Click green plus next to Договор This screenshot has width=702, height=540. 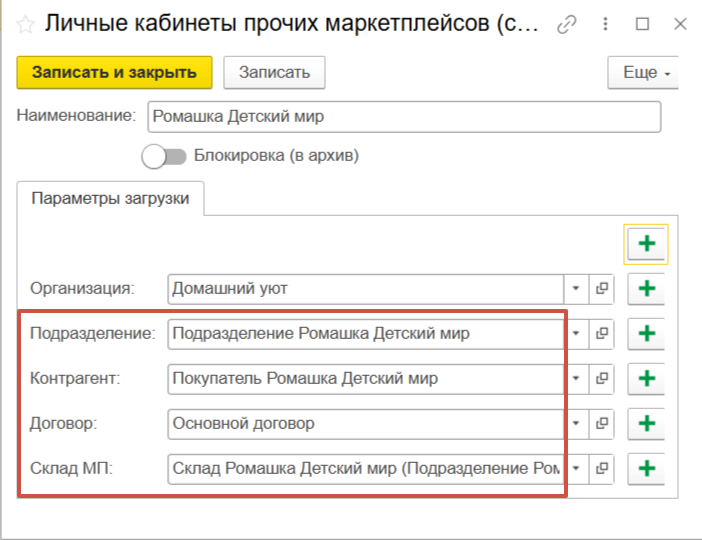click(x=646, y=424)
